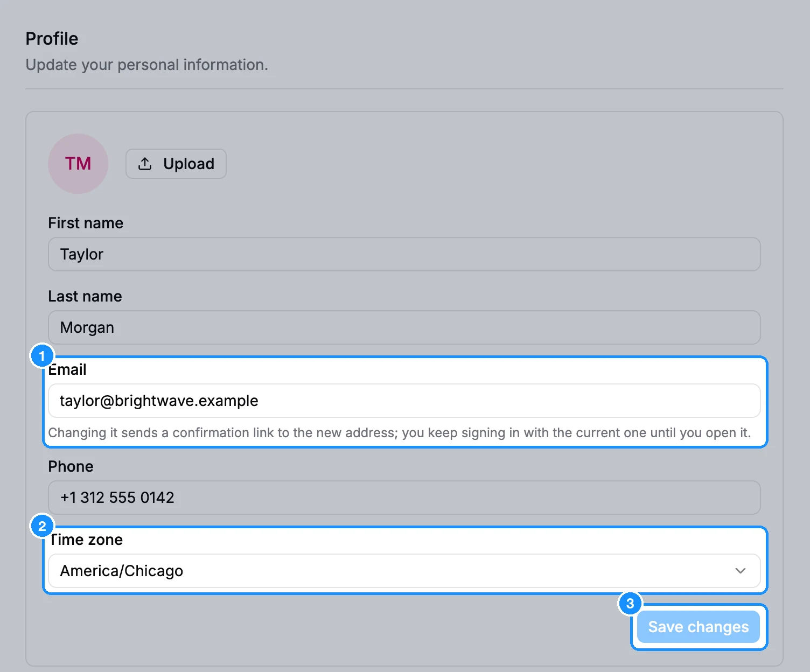This screenshot has width=810, height=672.
Task: Click the Save changes button
Action: pyautogui.click(x=699, y=627)
